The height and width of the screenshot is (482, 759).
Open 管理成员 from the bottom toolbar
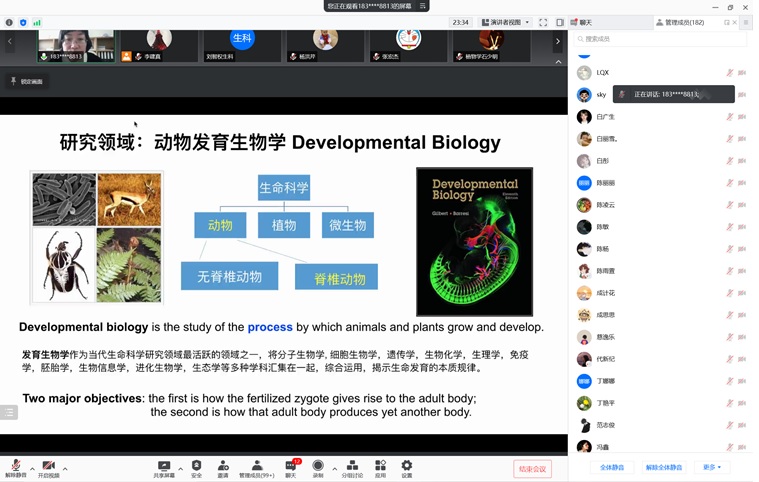click(x=256, y=467)
